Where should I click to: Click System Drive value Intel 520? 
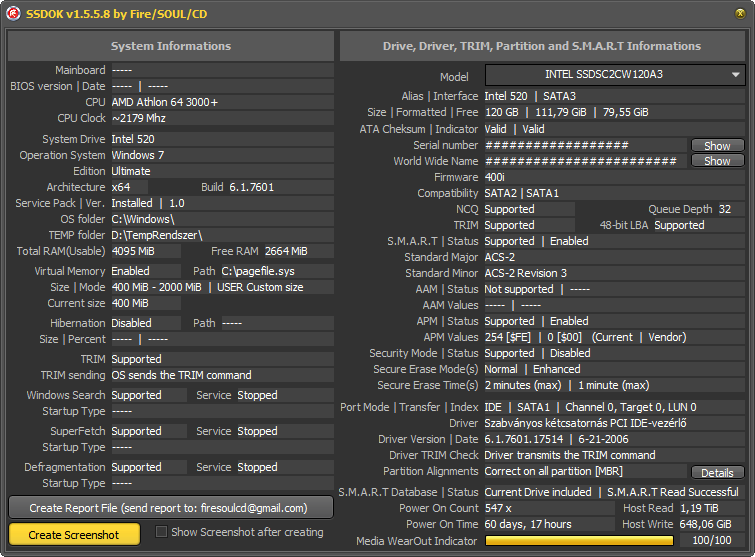coord(133,139)
